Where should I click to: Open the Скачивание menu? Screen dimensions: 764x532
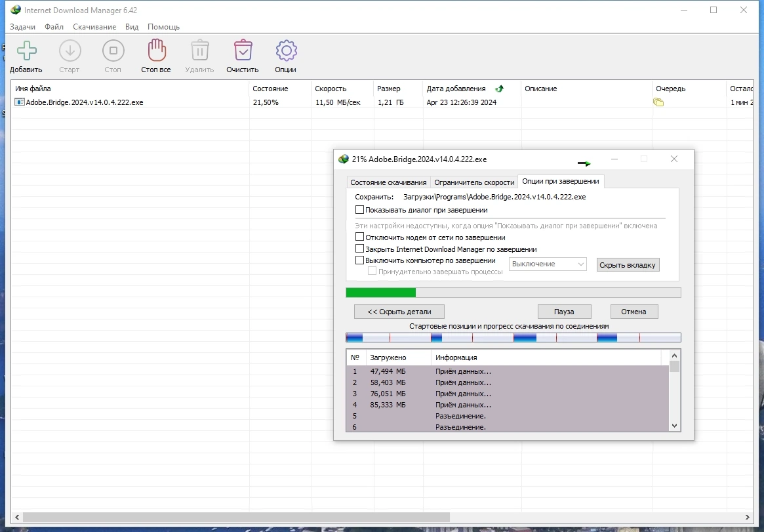[x=94, y=27]
